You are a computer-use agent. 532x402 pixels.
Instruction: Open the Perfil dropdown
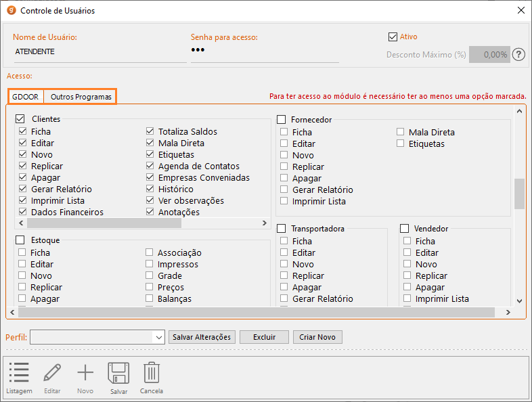tap(158, 337)
